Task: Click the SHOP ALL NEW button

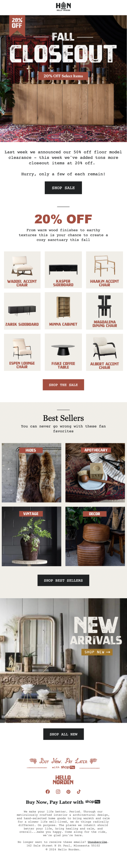Action: (x=63, y=734)
